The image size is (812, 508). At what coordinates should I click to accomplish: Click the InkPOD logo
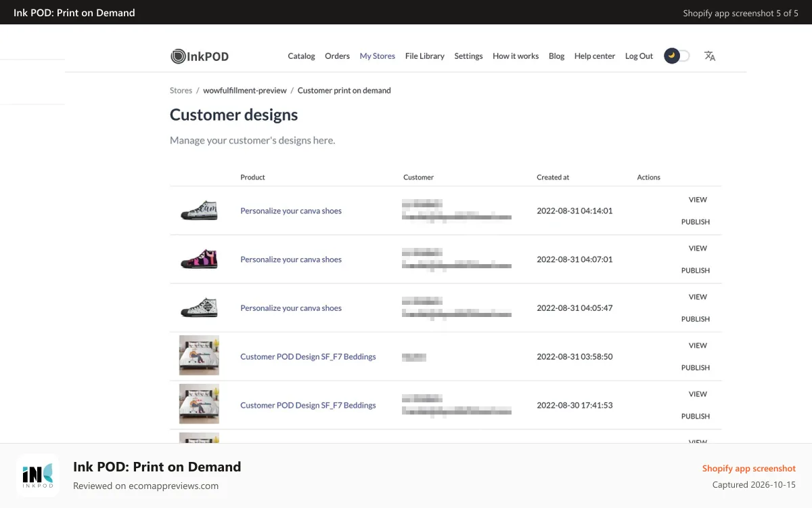tap(200, 56)
